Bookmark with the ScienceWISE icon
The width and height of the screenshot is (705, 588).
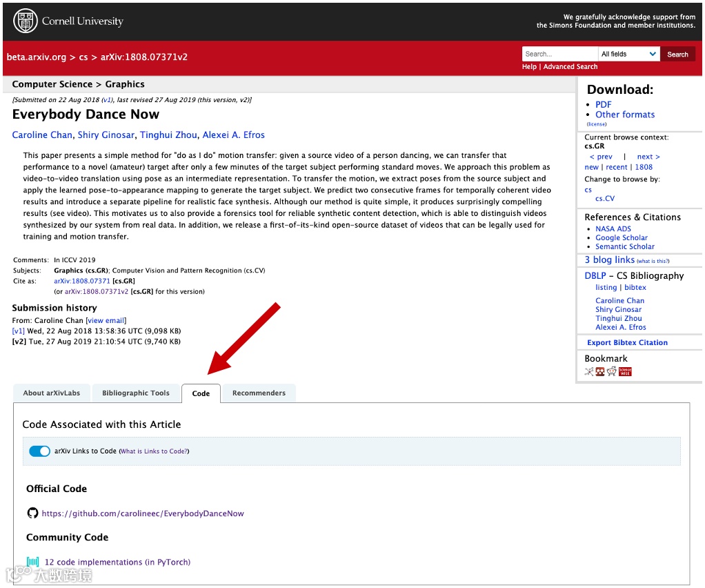pyautogui.click(x=625, y=371)
